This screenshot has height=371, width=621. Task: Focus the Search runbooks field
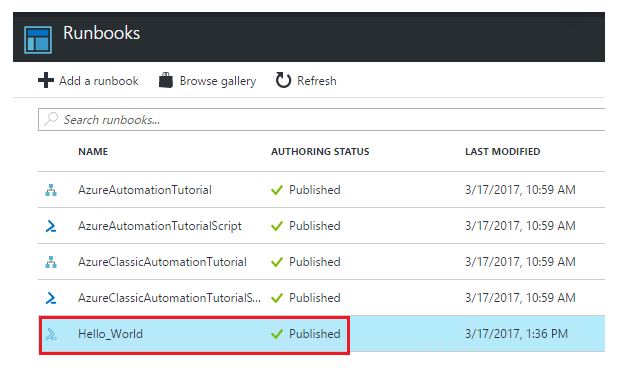tap(322, 119)
